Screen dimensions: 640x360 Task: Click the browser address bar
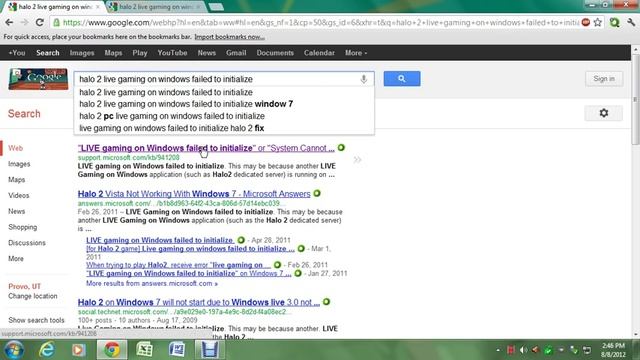320,22
